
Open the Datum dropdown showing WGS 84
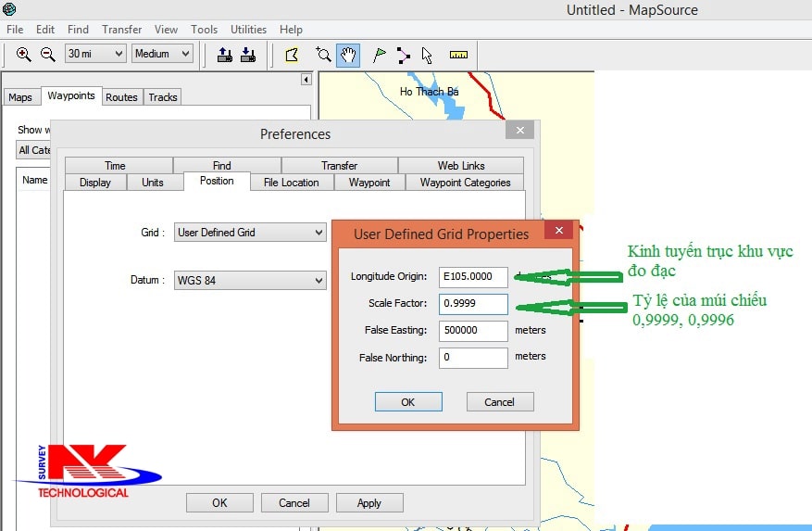click(x=250, y=280)
